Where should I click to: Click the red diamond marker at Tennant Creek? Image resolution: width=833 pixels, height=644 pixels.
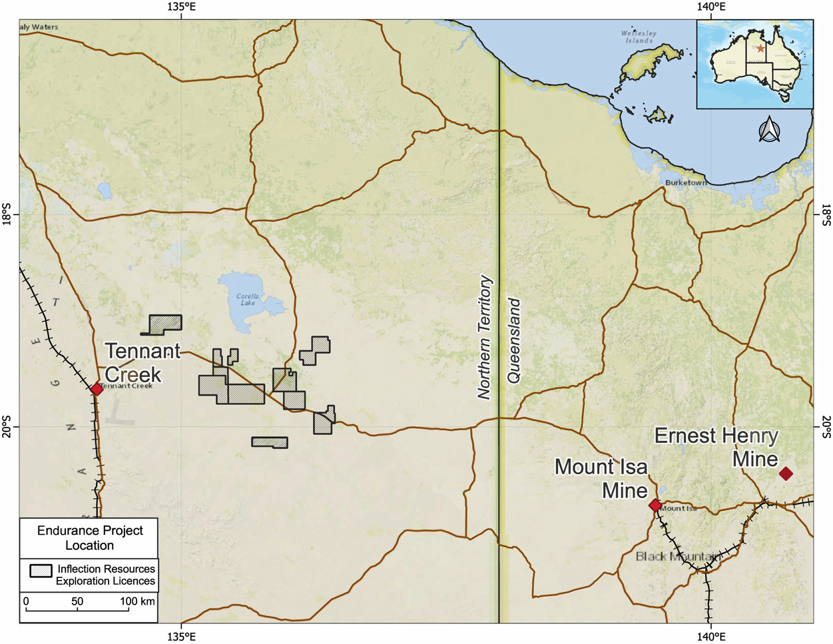tap(97, 389)
